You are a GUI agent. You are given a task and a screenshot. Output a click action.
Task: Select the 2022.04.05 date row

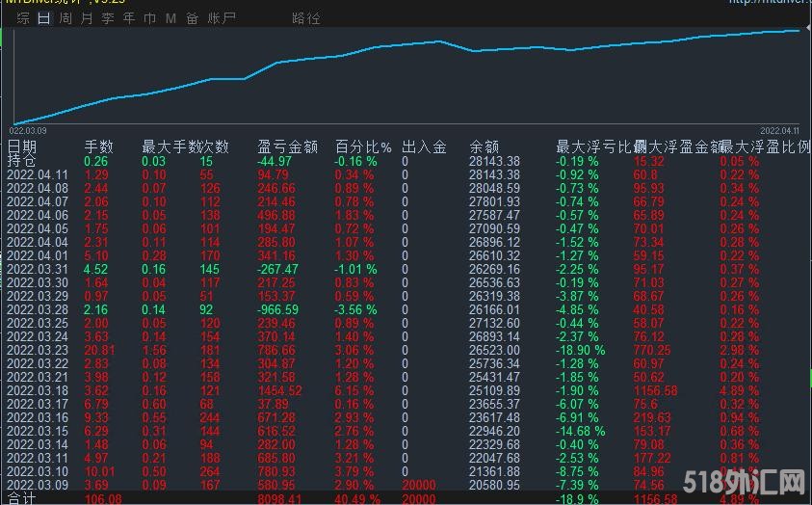click(38, 228)
